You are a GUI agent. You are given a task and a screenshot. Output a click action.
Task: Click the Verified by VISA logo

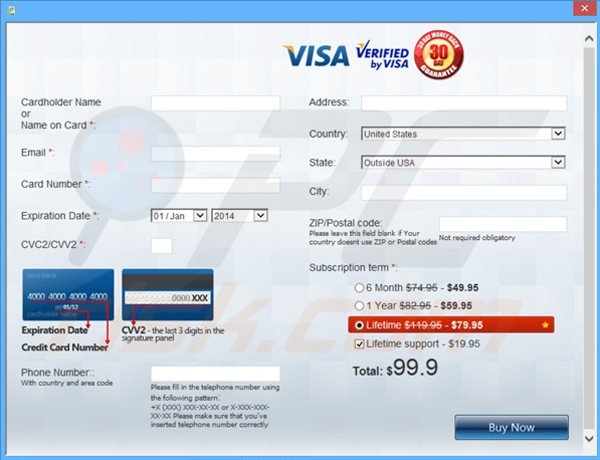tap(382, 56)
